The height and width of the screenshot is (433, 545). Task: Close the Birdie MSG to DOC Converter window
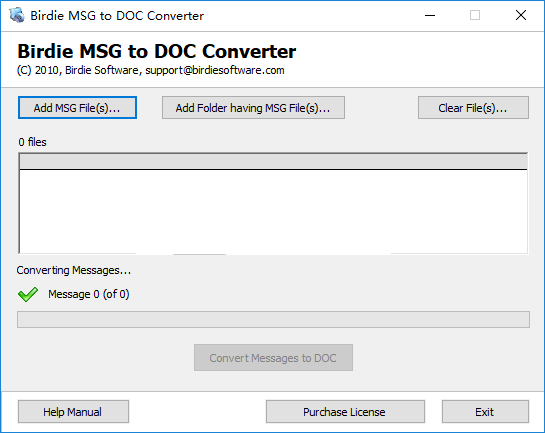pos(521,15)
